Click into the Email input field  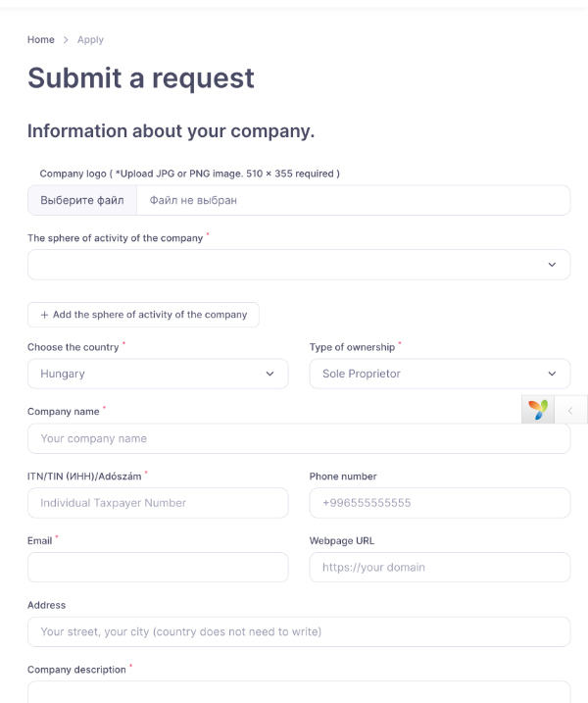click(x=158, y=567)
